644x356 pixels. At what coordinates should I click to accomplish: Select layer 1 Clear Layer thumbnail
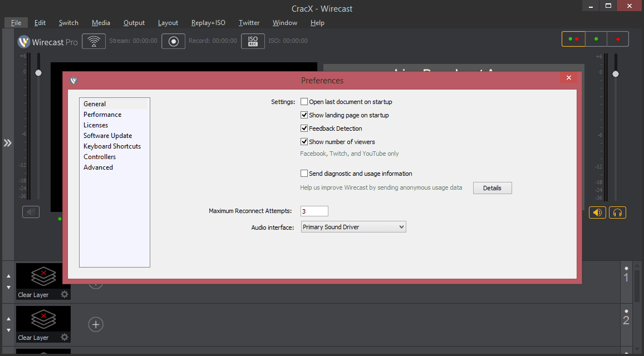pos(43,281)
